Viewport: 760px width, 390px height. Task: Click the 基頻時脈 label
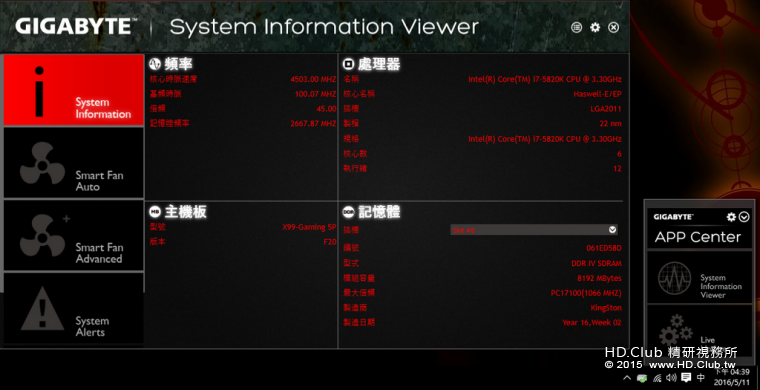(165, 94)
